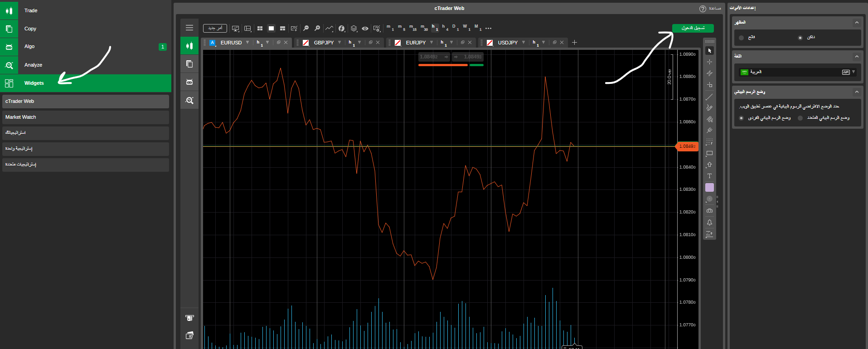Select Market Watch widget in list

pos(86,117)
